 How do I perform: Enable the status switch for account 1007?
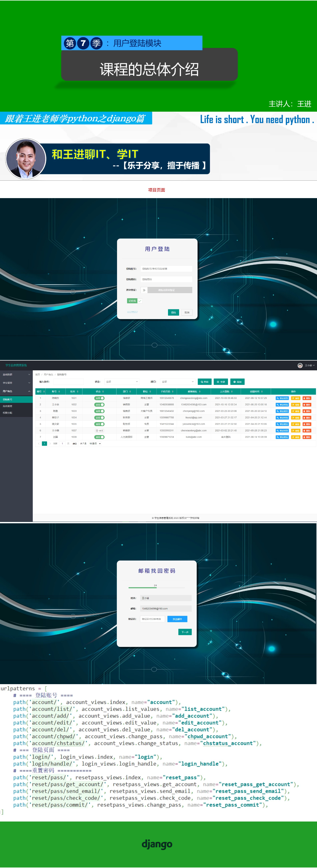pos(99,430)
